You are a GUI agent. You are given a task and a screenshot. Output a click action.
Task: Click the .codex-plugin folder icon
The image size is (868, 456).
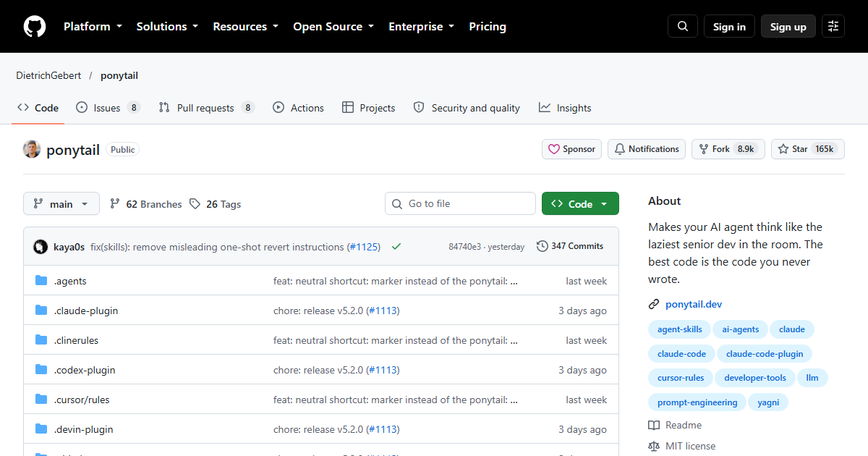(x=41, y=370)
